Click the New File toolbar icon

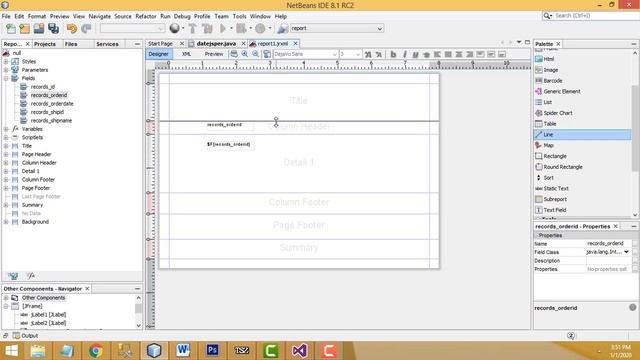click(11, 29)
